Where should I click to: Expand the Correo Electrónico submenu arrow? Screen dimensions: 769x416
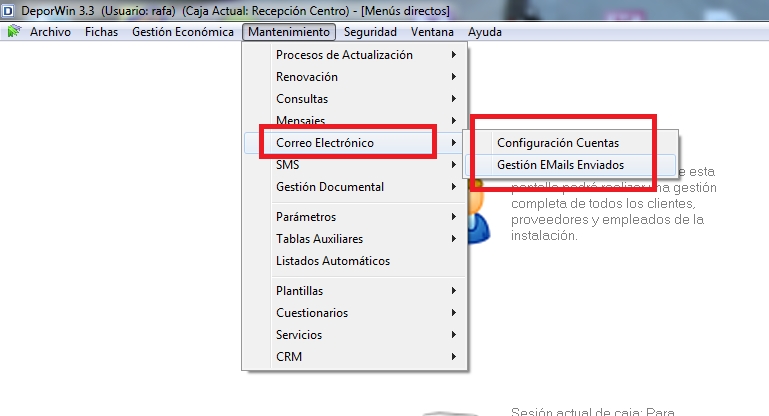[454, 143]
